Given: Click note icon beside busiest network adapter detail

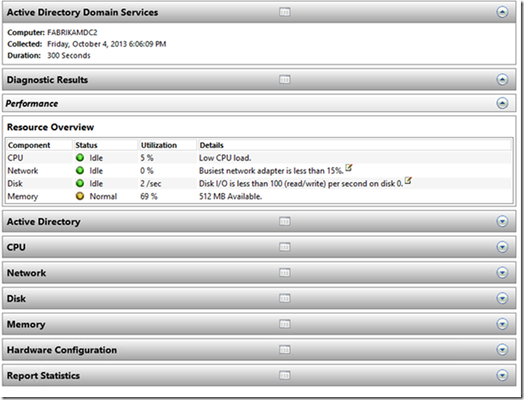Looking at the screenshot, I should tap(349, 168).
